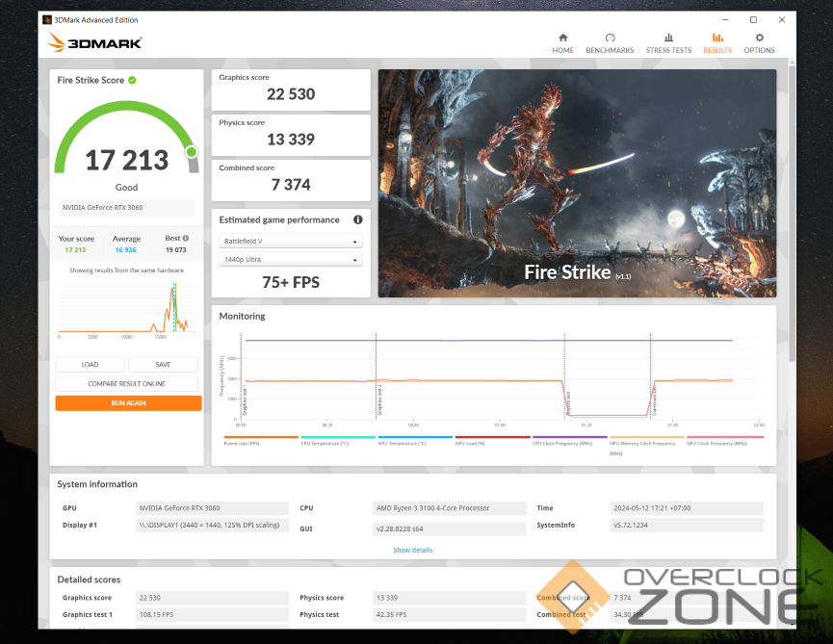
Task: Click the Combined test marker on monitoring graph
Action: pos(655,400)
